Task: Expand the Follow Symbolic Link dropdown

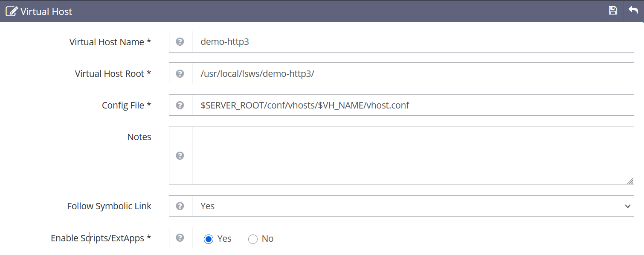Action: 412,206
